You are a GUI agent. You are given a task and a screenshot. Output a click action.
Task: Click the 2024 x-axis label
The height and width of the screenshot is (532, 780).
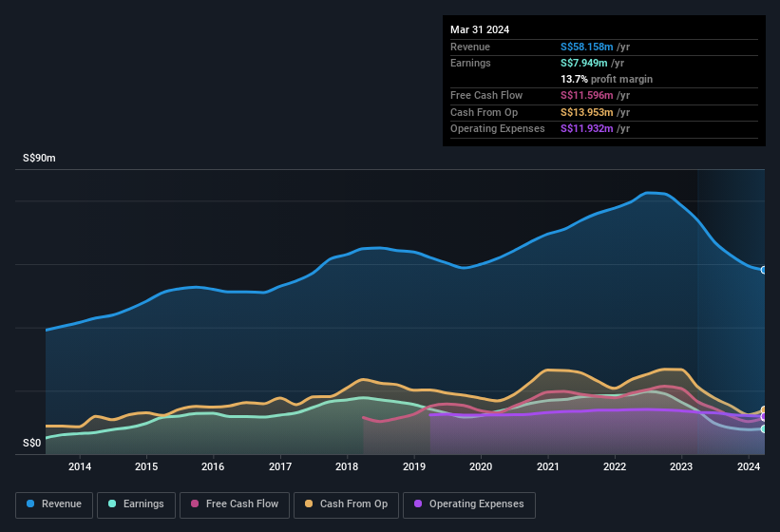click(749, 466)
